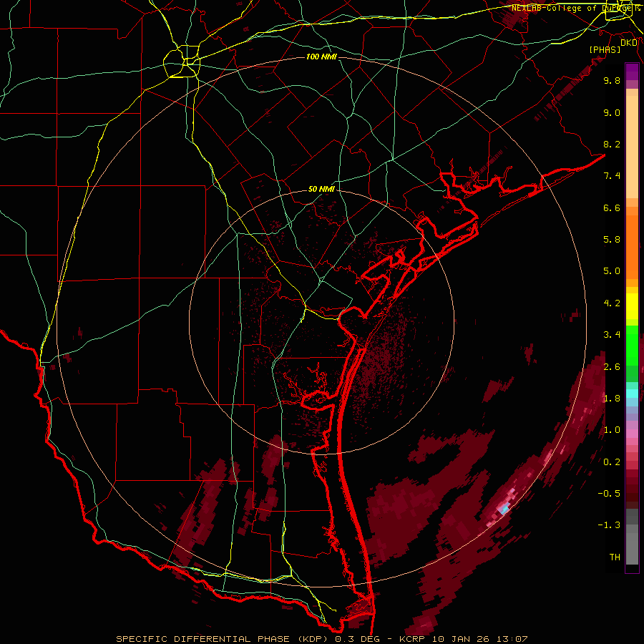Viewport: 644px width, 644px height.
Task: Click the 100 NMI range ring label
Action: pos(321,57)
